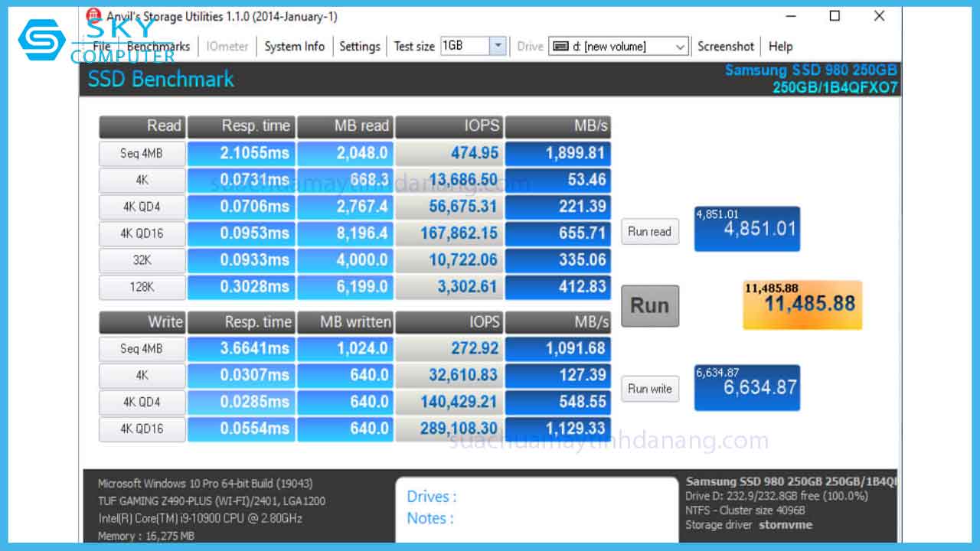Viewport: 980px width, 551px height.
Task: Click the 289,108.30 IOPS write value
Action: tap(449, 429)
